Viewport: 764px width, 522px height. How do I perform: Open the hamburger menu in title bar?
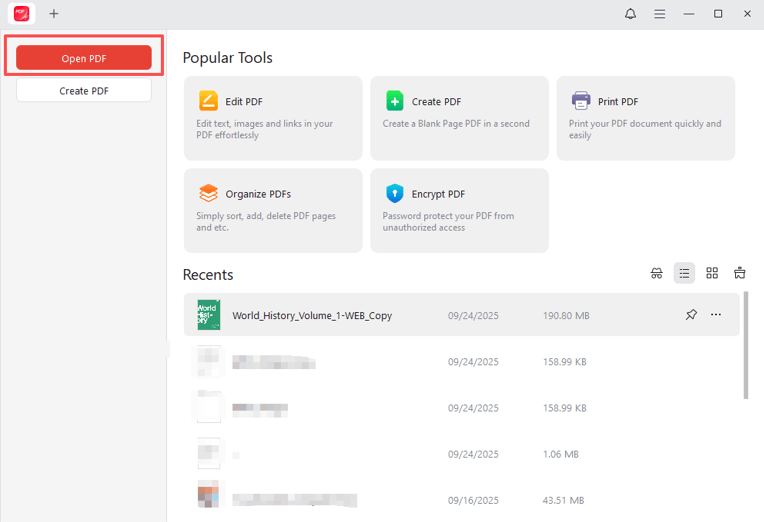[x=660, y=14]
